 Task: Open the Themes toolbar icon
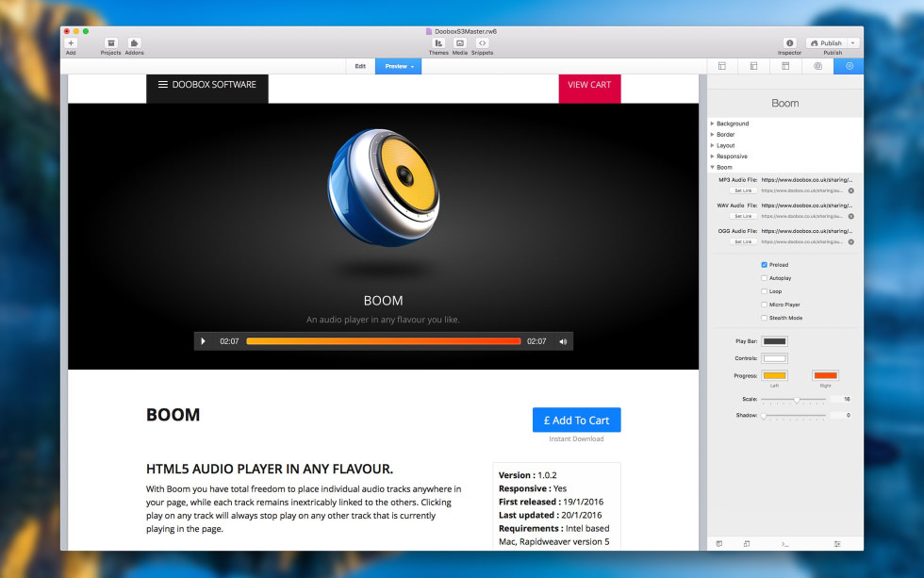point(438,43)
